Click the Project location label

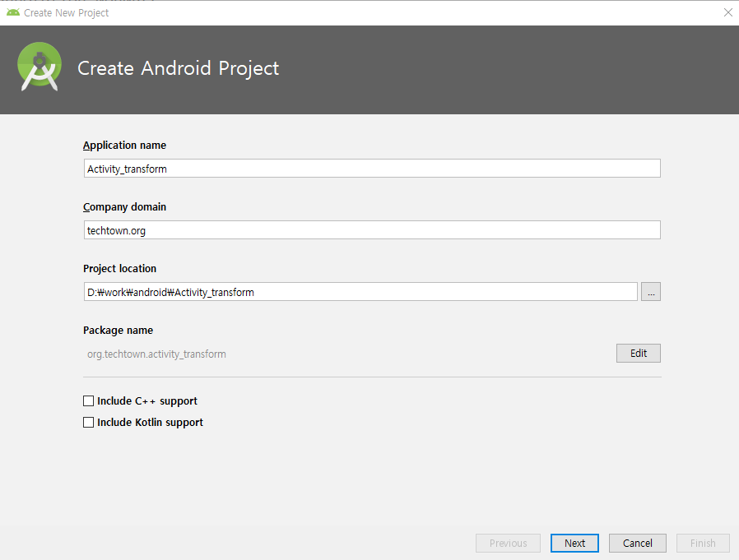coord(119,268)
